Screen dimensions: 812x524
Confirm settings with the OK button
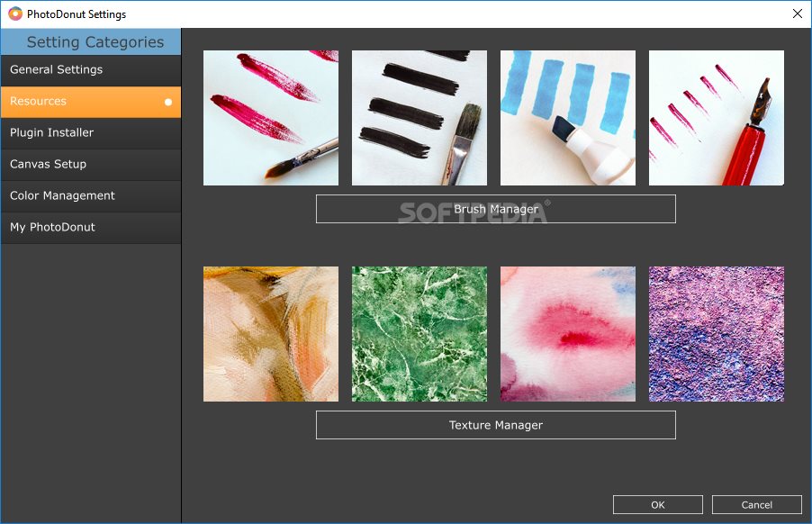click(x=658, y=505)
